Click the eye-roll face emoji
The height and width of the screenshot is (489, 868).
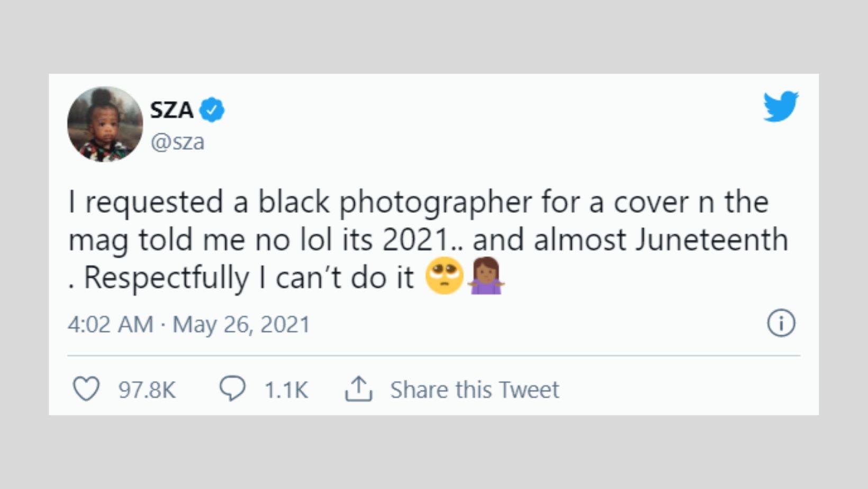click(x=445, y=276)
